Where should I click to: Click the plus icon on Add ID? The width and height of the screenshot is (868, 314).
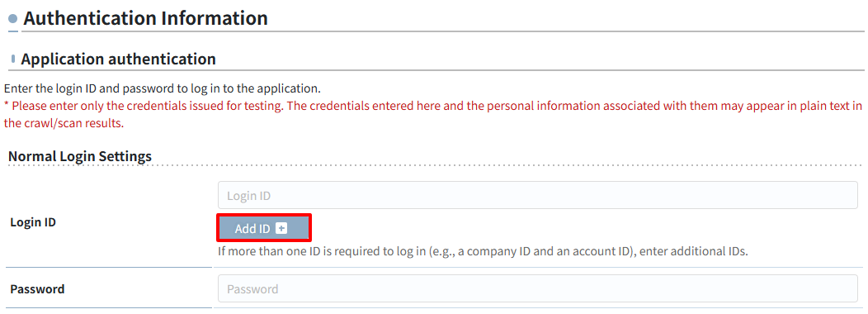[x=281, y=228]
